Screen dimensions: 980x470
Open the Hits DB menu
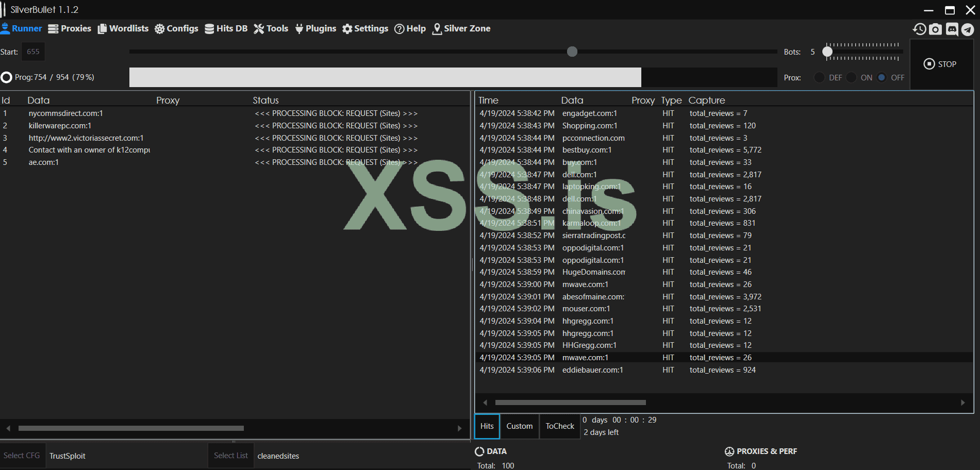point(226,28)
